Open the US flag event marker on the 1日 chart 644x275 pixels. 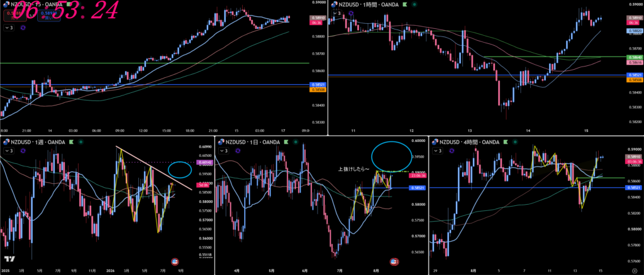click(x=394, y=261)
